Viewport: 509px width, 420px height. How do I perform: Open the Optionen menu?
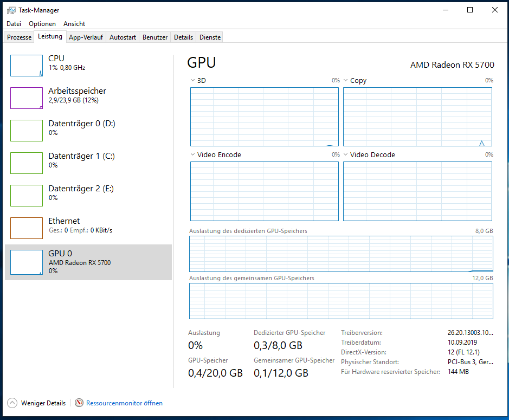(x=42, y=24)
